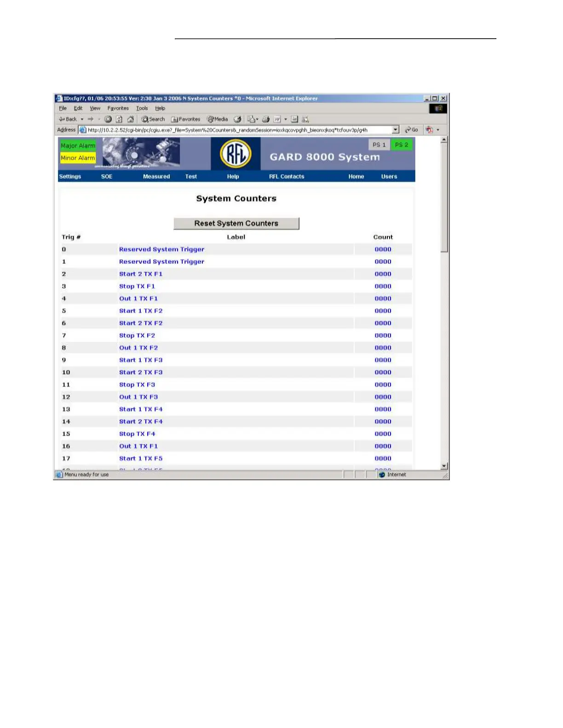Image resolution: width=563 pixels, height=728 pixels.
Task: Click the Edit with Word icon
Action: [277, 119]
